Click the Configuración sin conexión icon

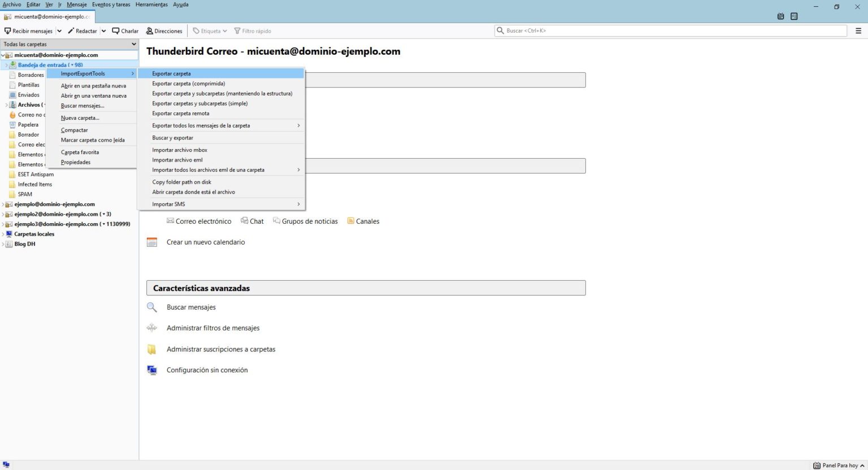point(151,370)
